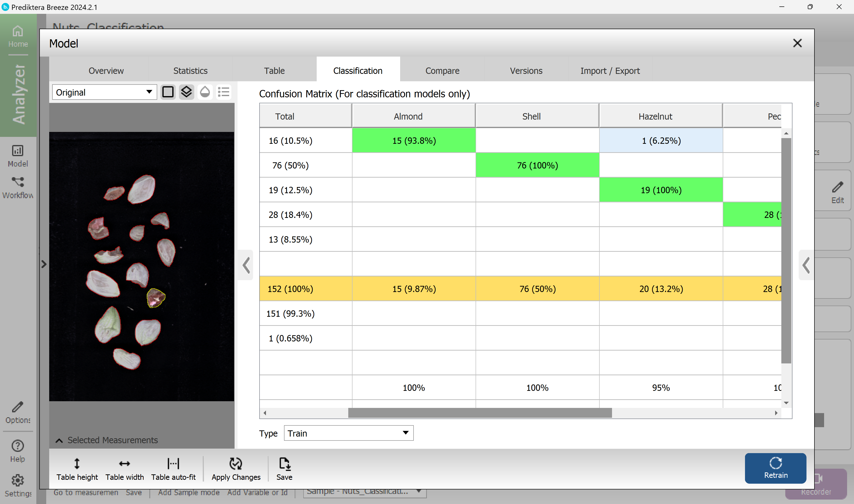
Task: Click the confusion matrix horizontal scrollbar
Action: point(480,413)
